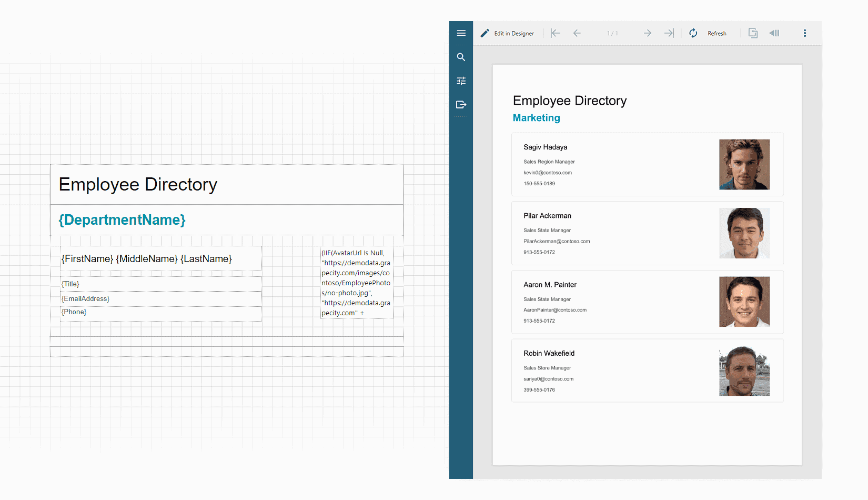Select the {Title} textbox
This screenshot has width=868, height=500.
[161, 284]
